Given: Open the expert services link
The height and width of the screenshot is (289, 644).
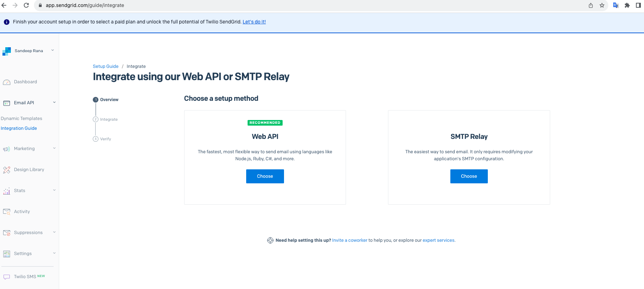Looking at the screenshot, I should click(438, 240).
